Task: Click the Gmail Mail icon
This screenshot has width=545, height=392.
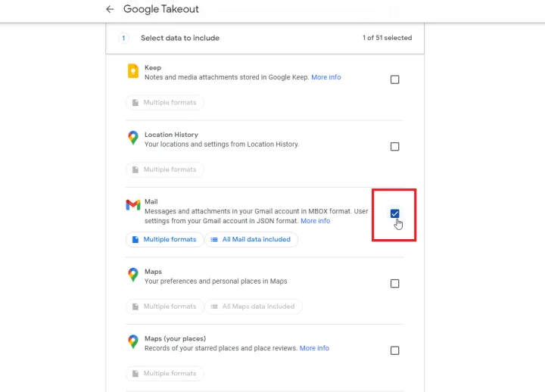Action: 133,205
